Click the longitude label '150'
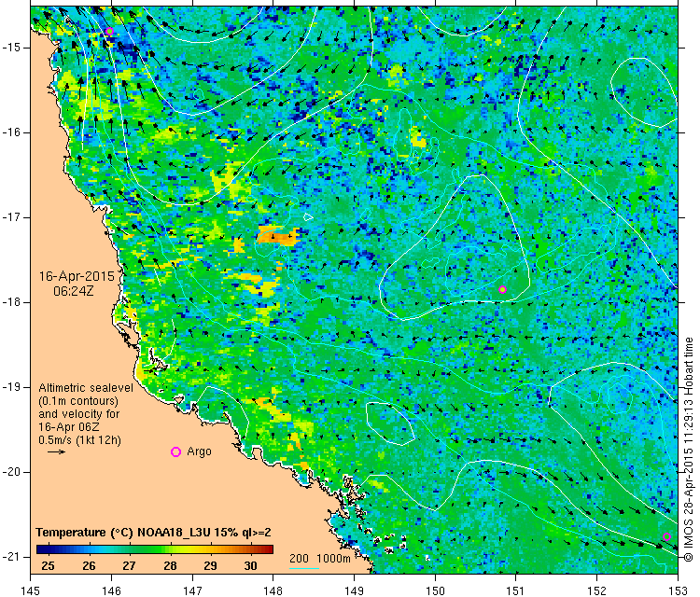This screenshot has width=700, height=597. pyautogui.click(x=435, y=590)
